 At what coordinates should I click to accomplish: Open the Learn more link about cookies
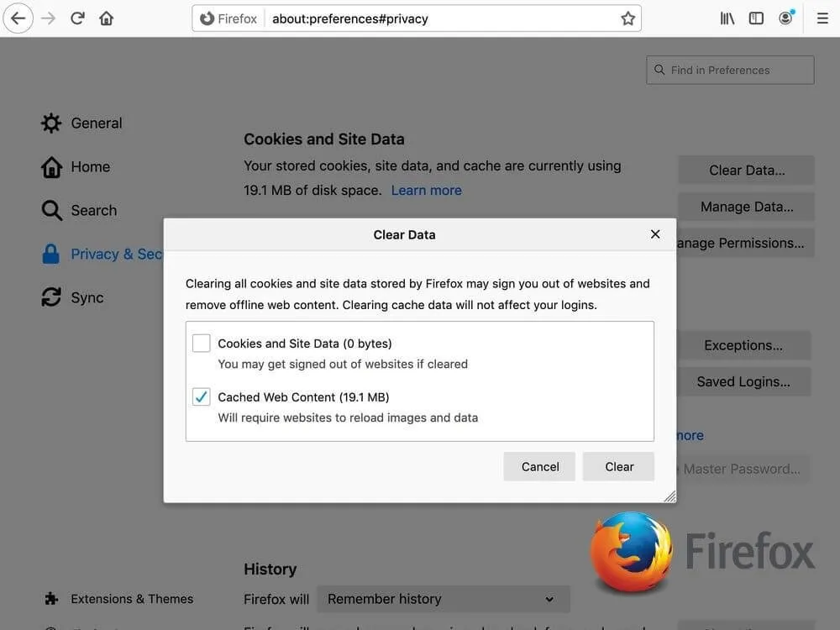pyautogui.click(x=426, y=191)
